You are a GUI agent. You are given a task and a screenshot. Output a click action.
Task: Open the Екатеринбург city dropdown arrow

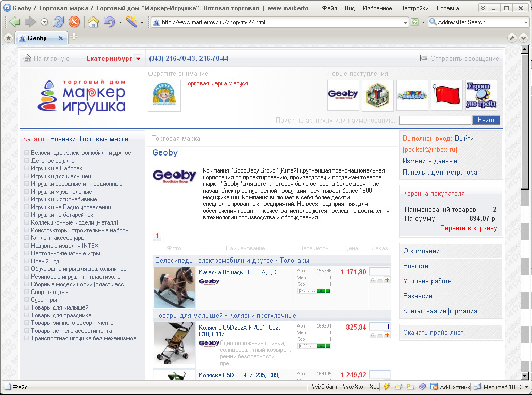138,58
